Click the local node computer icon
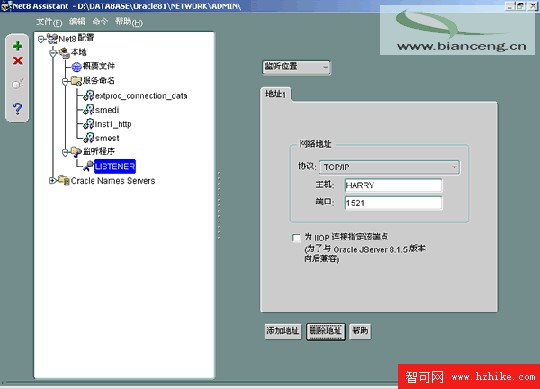This screenshot has width=540, height=389. tap(64, 52)
